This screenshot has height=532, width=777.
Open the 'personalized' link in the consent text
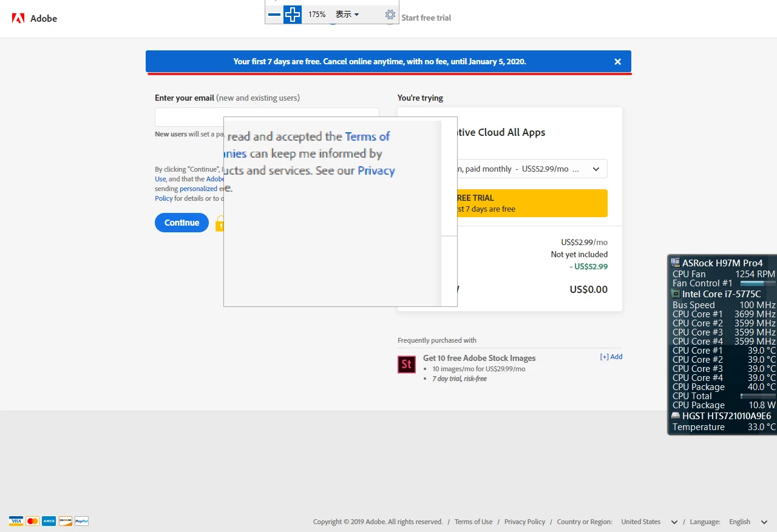198,189
